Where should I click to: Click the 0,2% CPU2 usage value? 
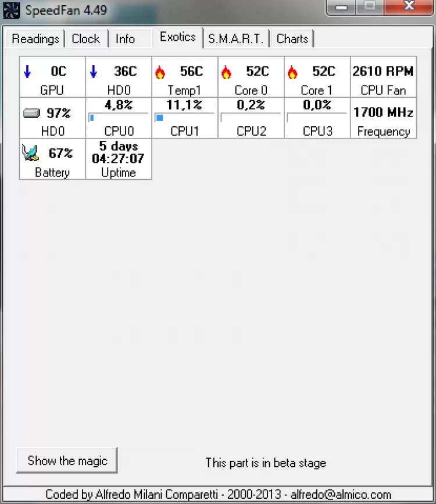pyautogui.click(x=251, y=105)
